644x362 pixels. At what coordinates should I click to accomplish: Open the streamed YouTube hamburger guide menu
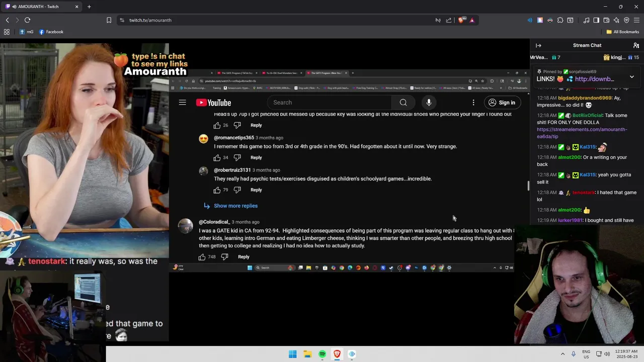coord(183,103)
